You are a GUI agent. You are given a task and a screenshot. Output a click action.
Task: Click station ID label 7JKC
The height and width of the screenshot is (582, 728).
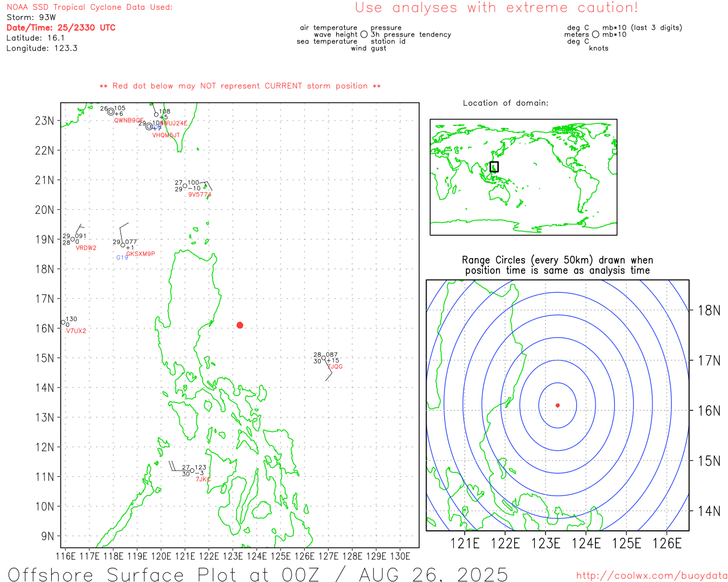click(x=203, y=479)
